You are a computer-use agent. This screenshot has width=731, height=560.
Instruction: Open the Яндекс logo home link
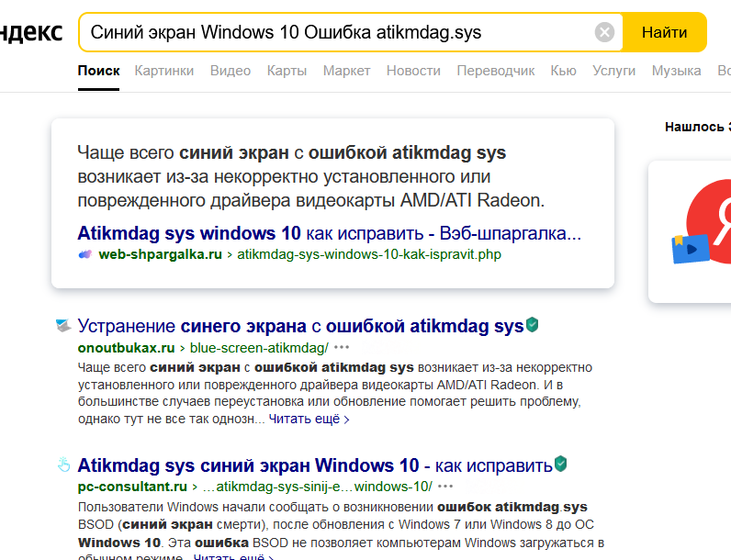tap(31, 33)
